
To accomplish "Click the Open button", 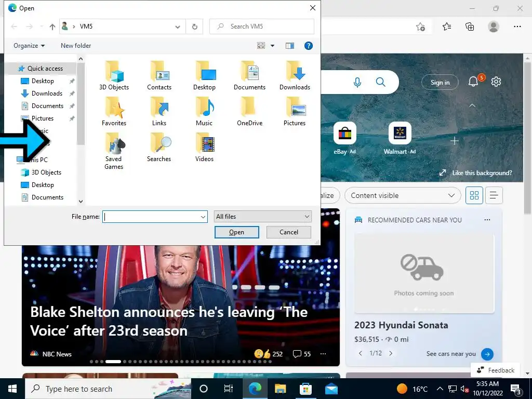I will coord(236,232).
